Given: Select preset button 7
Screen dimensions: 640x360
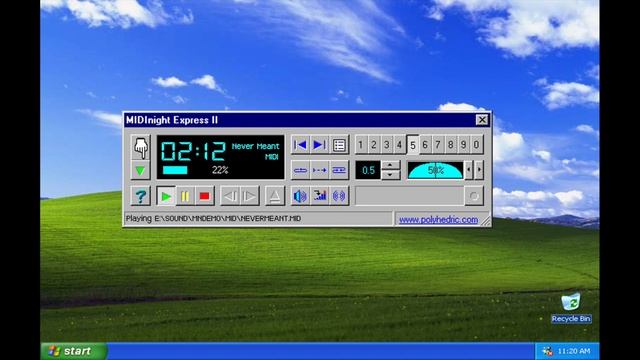Looking at the screenshot, I should (438, 145).
